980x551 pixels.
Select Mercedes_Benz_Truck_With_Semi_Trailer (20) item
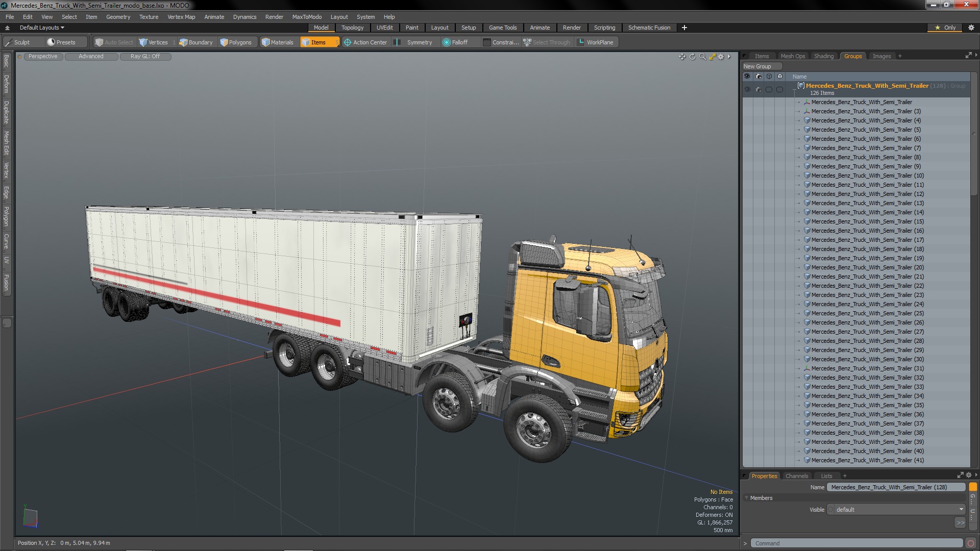pyautogui.click(x=867, y=267)
